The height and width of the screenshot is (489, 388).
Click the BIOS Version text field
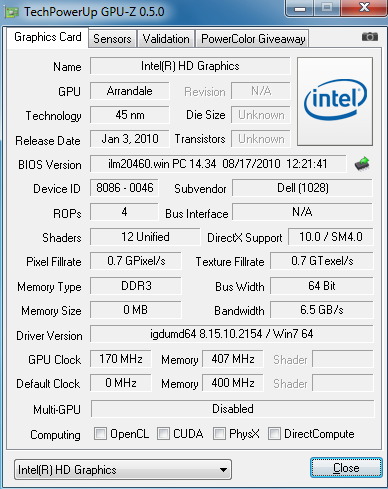(x=218, y=164)
